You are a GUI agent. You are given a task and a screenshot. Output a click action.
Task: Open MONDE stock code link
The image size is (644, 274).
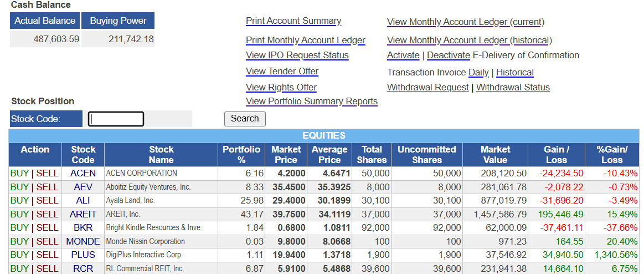pos(83,241)
